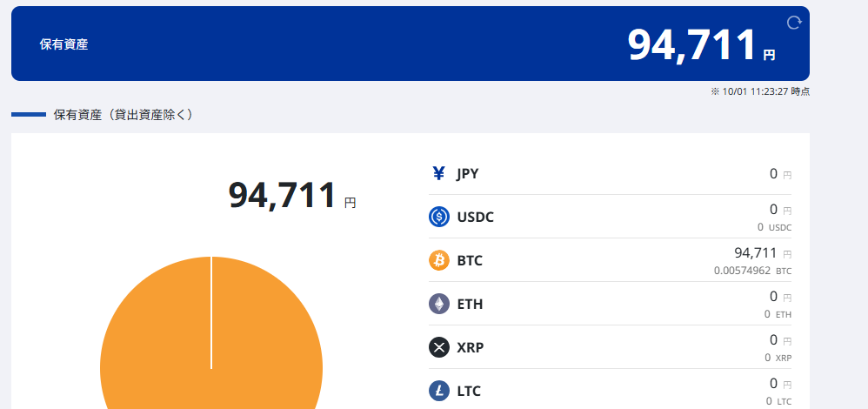
Task: Click the orange Bitcoin icon
Action: (439, 260)
